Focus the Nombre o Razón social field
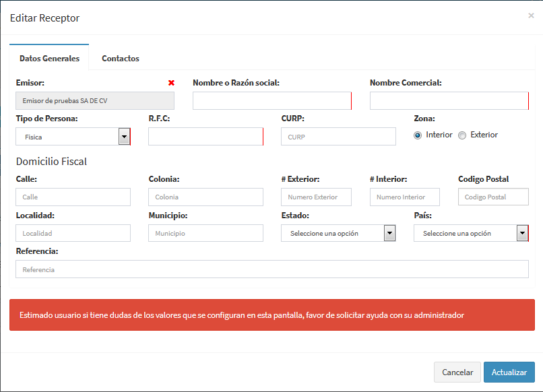The width and height of the screenshot is (543, 392). pyautogui.click(x=271, y=101)
